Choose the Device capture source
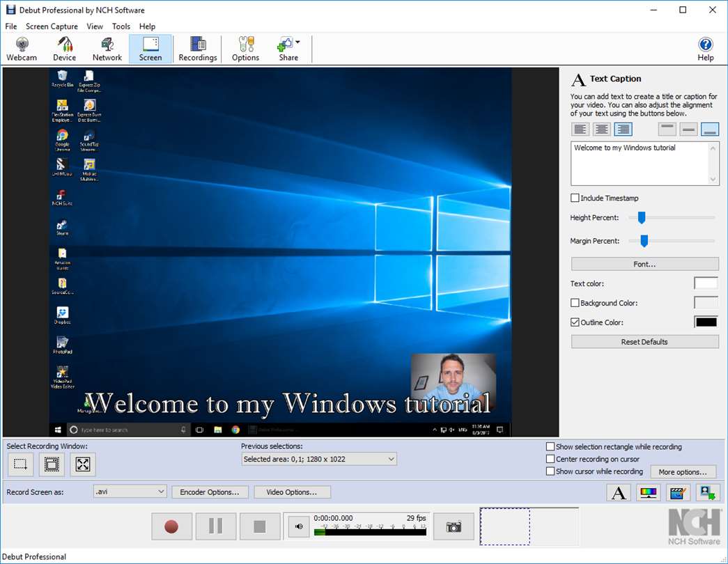The image size is (728, 564). [65, 49]
